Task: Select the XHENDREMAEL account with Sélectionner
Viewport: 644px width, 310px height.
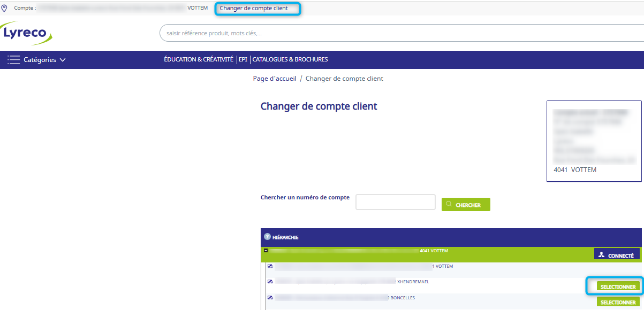Action: click(618, 287)
